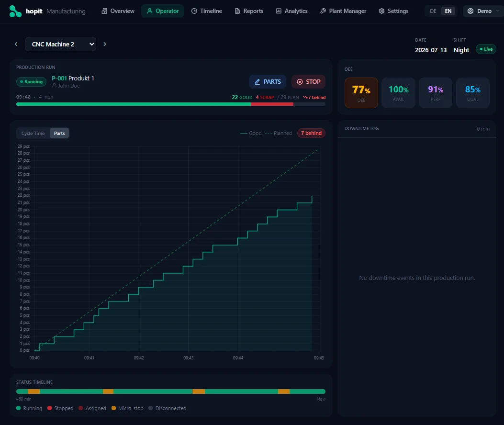Click the Running status badge
Screen dimensions: 504x425
pos(31,82)
